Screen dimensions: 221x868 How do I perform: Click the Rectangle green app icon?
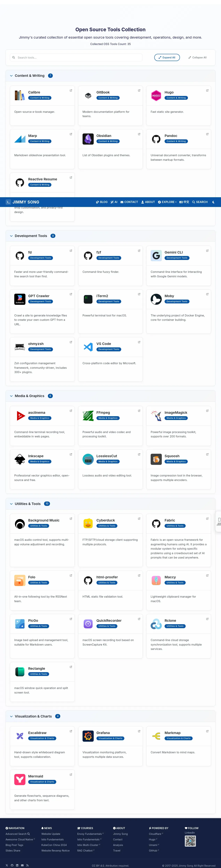pos(20,672)
